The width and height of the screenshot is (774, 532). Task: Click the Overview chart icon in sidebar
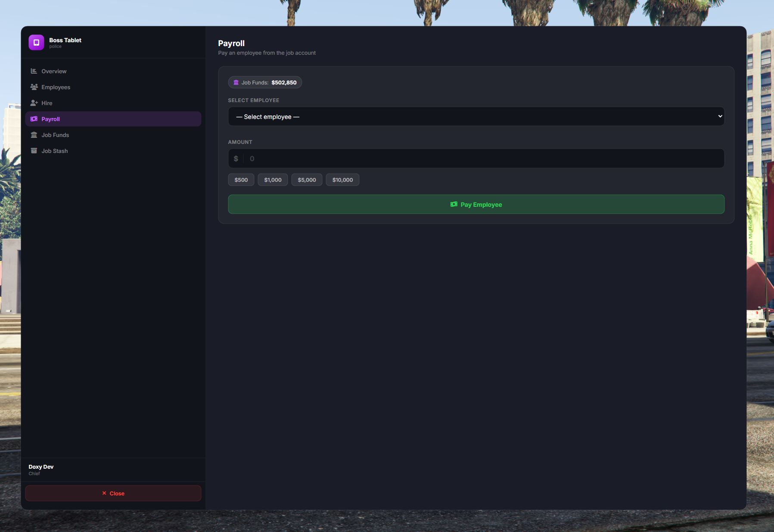[x=34, y=71]
